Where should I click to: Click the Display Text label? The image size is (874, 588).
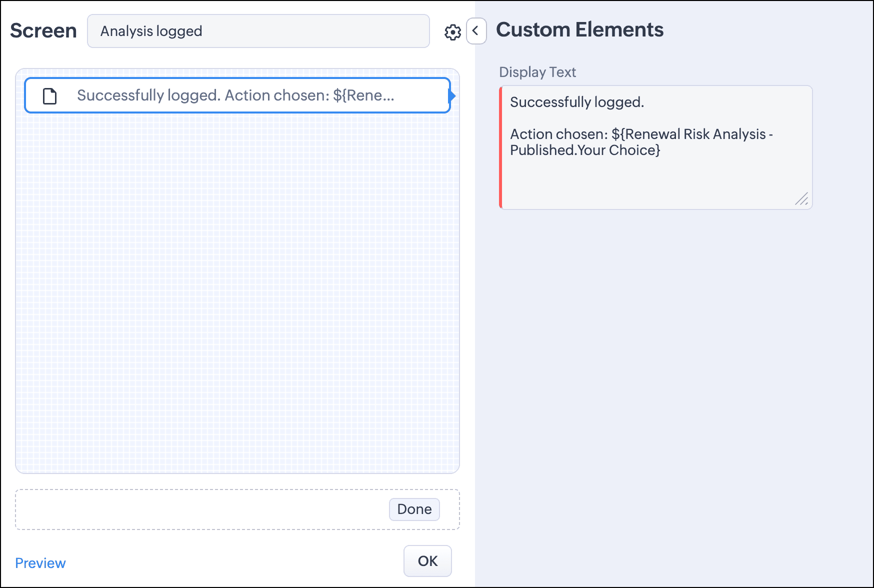(x=537, y=72)
